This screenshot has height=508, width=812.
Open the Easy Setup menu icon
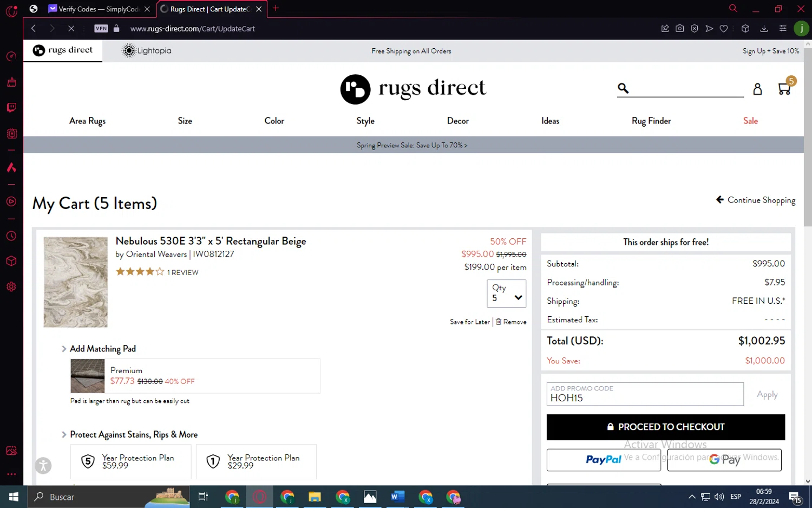(783, 28)
